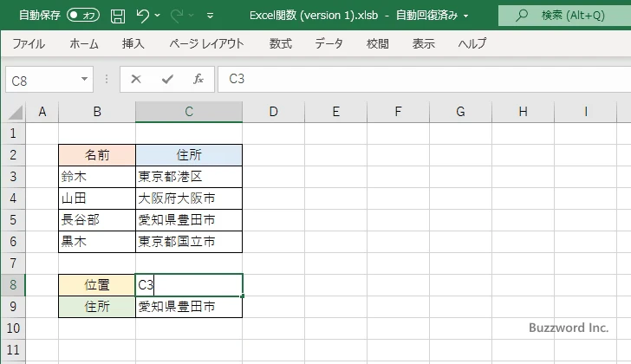631x364 pixels.
Task: Switch to the 挿入 ribbon tab
Action: (x=133, y=43)
